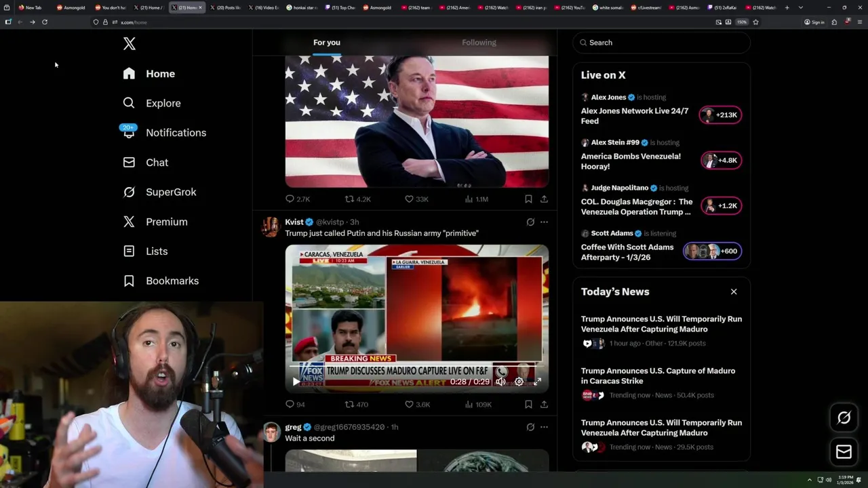Bookmark this page with star icon

[755, 22]
